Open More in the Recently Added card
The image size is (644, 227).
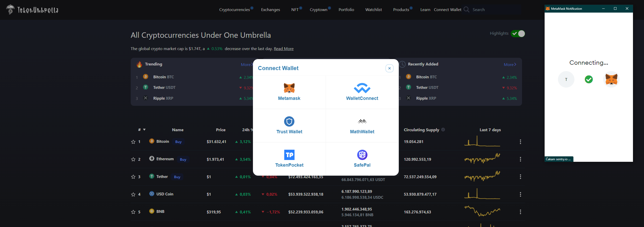510,64
